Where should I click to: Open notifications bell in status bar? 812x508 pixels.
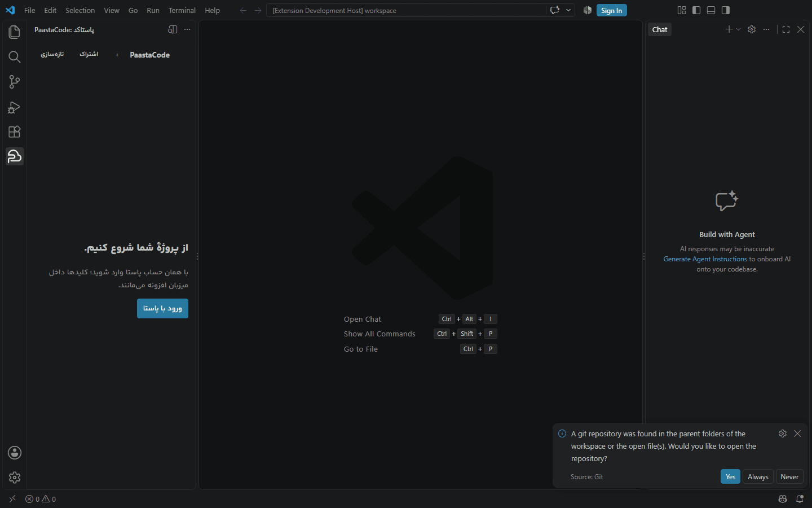pyautogui.click(x=800, y=499)
